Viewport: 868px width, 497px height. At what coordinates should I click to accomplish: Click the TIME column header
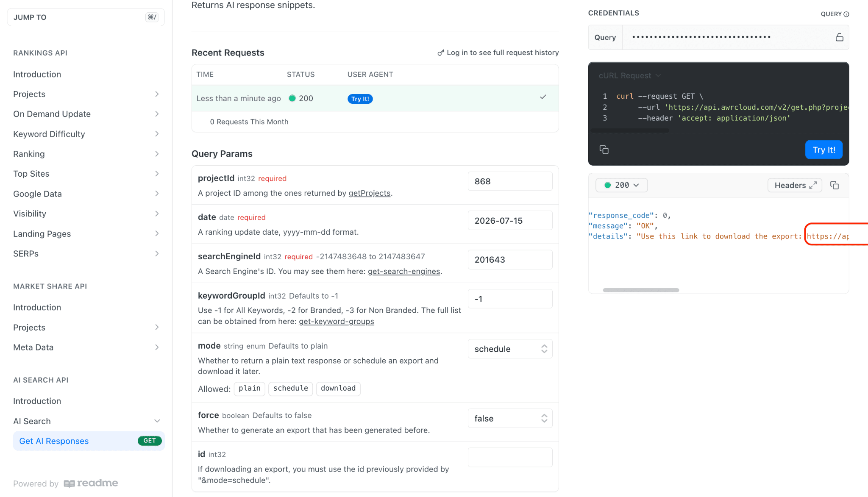click(205, 75)
